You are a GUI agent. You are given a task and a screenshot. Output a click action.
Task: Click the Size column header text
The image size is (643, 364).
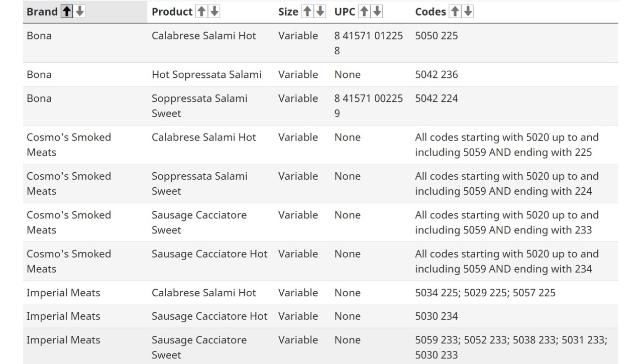[288, 12]
